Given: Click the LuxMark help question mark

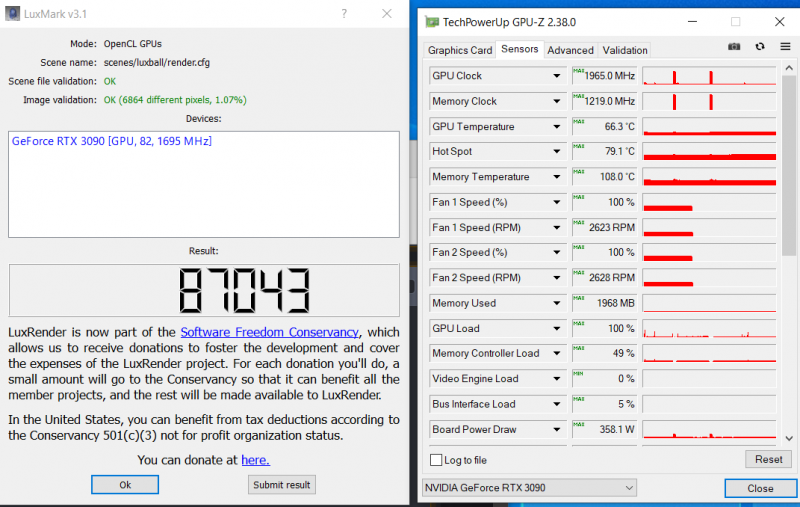Looking at the screenshot, I should point(344,14).
